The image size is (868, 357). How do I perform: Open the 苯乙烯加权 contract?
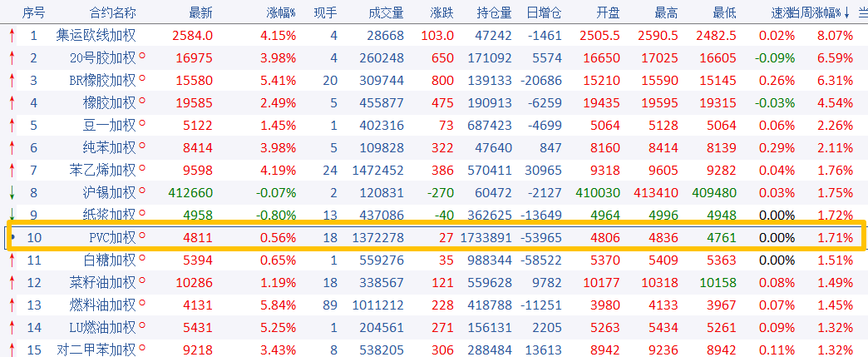103,171
